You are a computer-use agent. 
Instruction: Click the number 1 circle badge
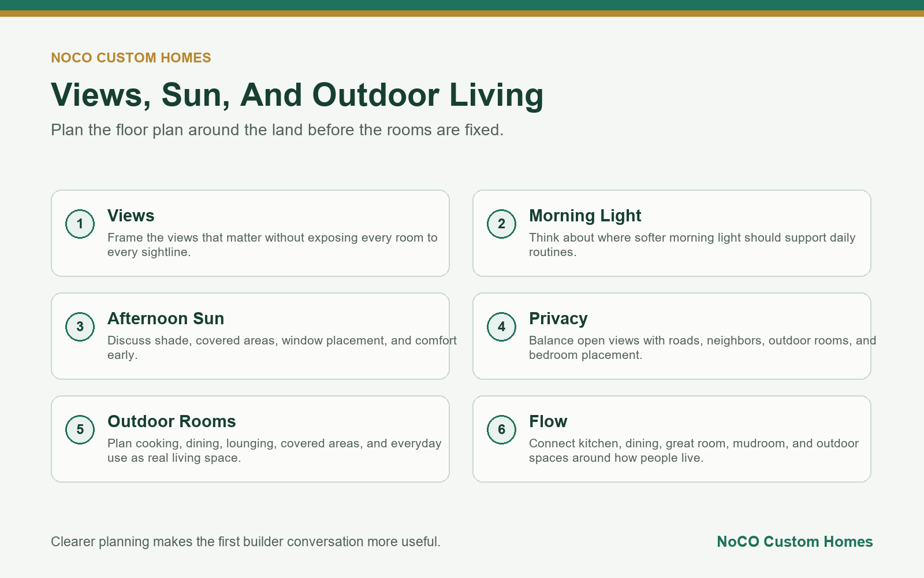(80, 224)
